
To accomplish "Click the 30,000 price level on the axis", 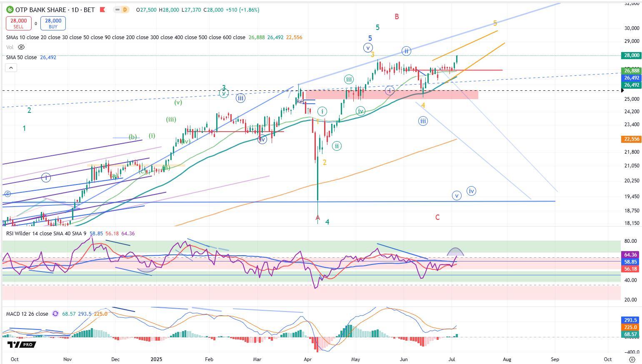I will (x=632, y=28).
